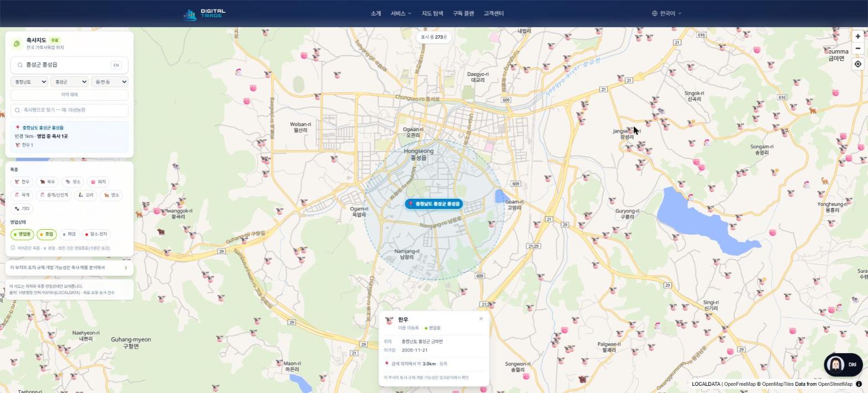Open the Diti chatbot avatar
The image size is (868, 393).
pos(835,364)
